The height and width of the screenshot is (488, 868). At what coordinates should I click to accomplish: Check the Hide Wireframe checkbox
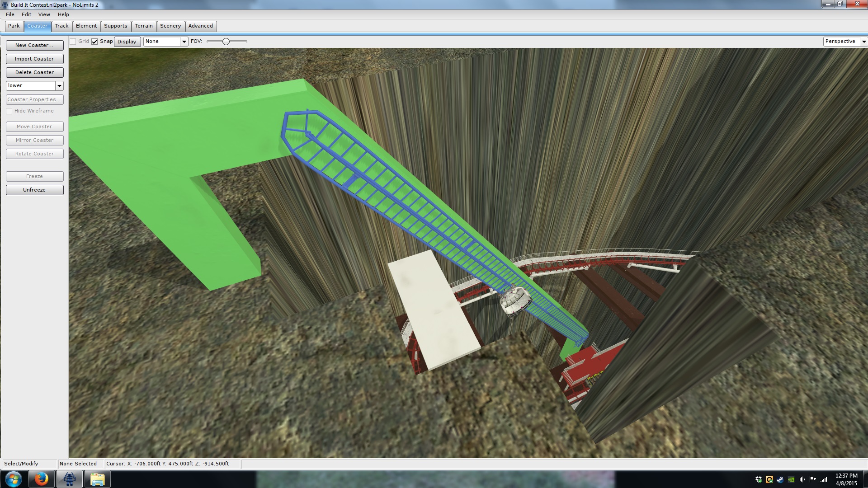coord(9,111)
